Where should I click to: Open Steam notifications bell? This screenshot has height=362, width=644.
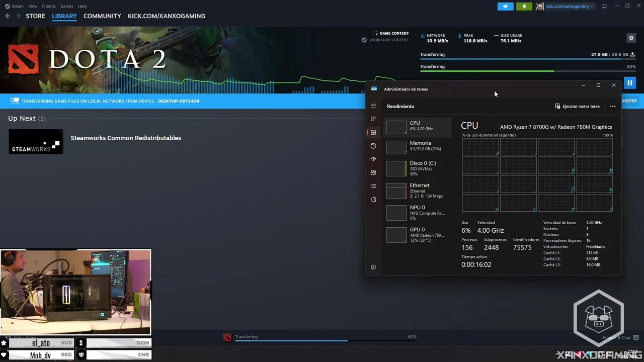click(x=524, y=7)
